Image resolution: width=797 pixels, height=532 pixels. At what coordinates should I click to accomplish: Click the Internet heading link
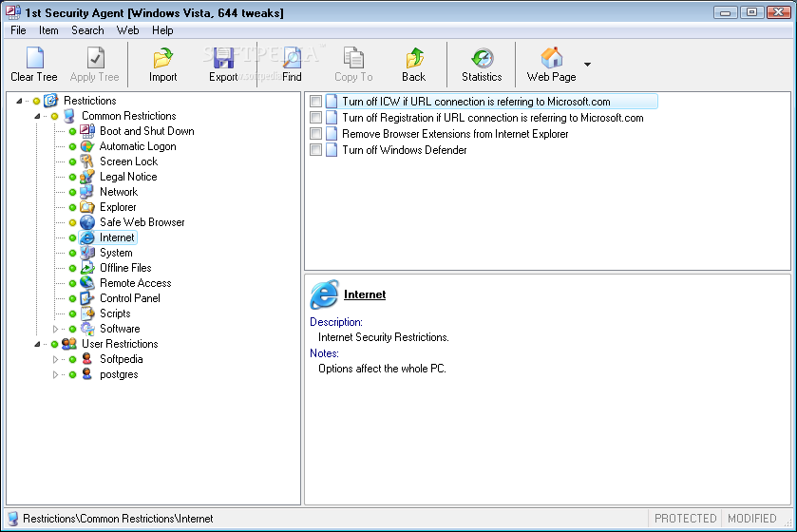coord(365,294)
